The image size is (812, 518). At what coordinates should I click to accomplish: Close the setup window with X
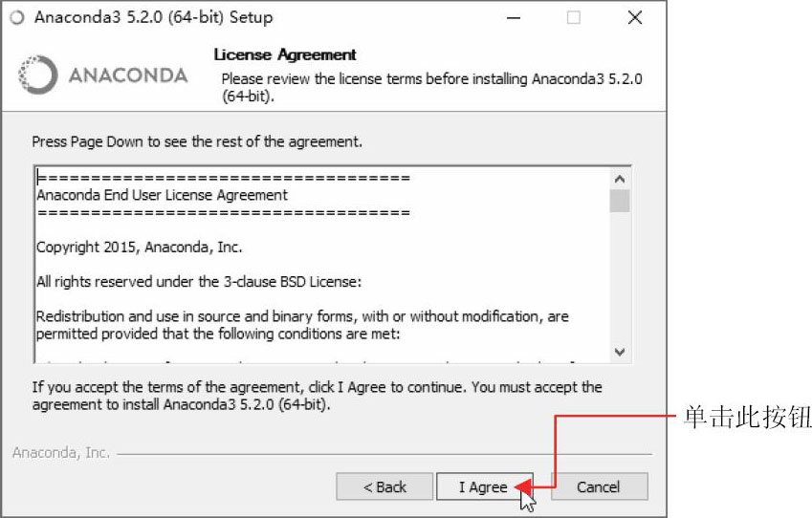coord(635,17)
